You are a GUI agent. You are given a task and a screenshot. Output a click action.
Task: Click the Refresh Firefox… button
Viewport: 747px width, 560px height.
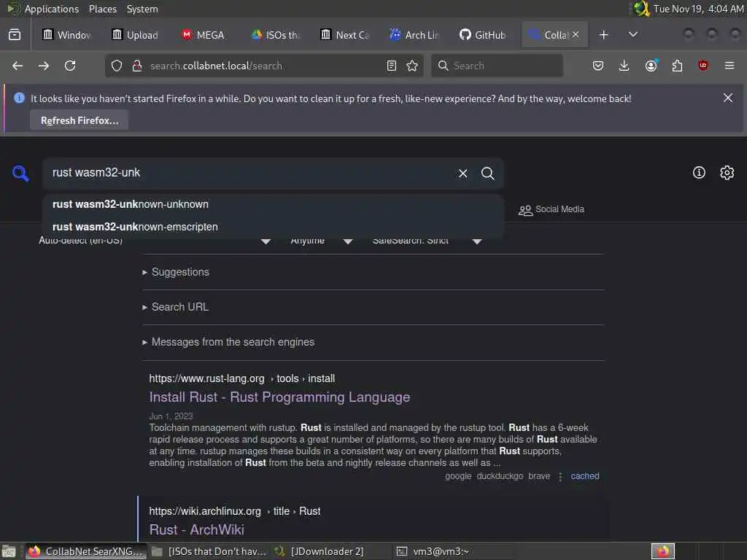(x=80, y=120)
